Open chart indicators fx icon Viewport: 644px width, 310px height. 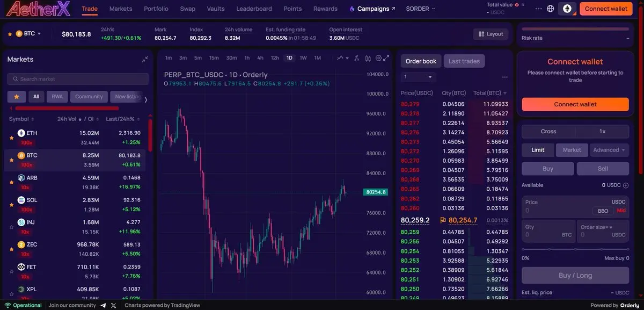357,58
